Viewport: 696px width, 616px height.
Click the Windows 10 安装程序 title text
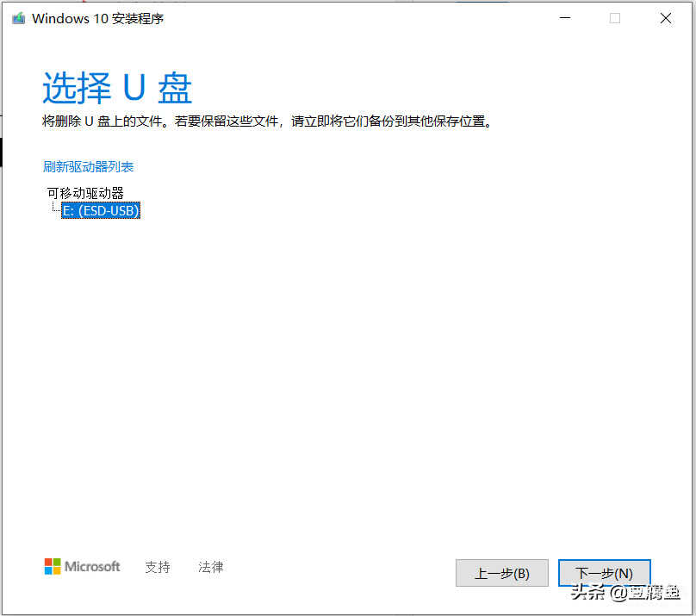pos(97,18)
